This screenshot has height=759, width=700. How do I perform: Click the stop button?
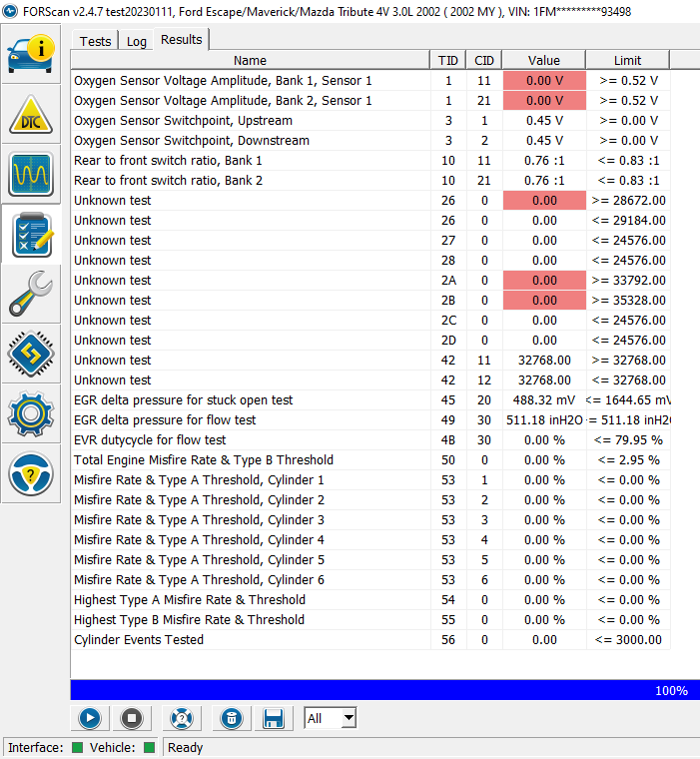[130, 717]
